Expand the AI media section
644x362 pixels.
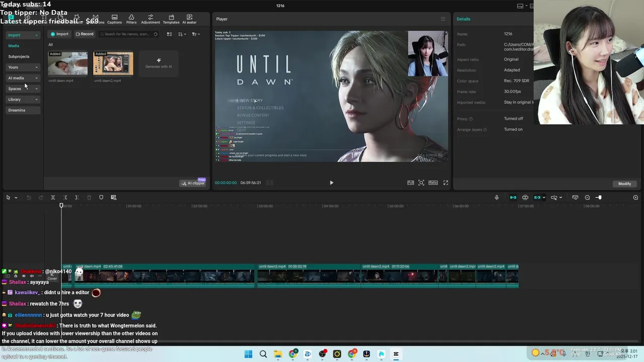tap(23, 78)
